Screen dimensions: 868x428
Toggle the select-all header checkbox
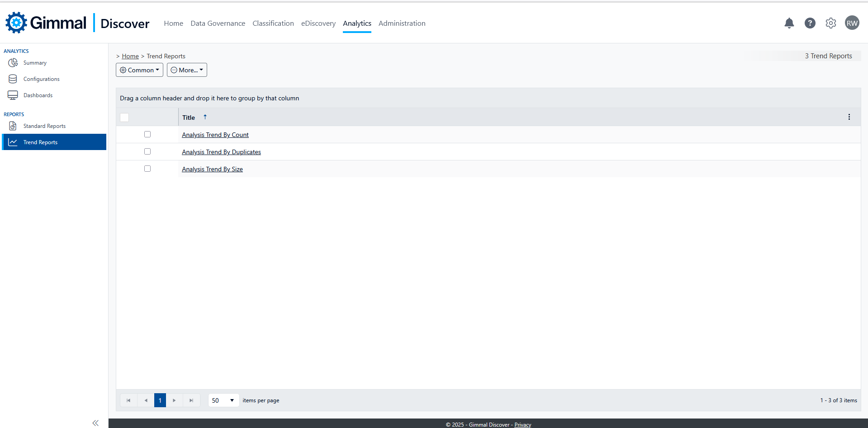click(124, 118)
